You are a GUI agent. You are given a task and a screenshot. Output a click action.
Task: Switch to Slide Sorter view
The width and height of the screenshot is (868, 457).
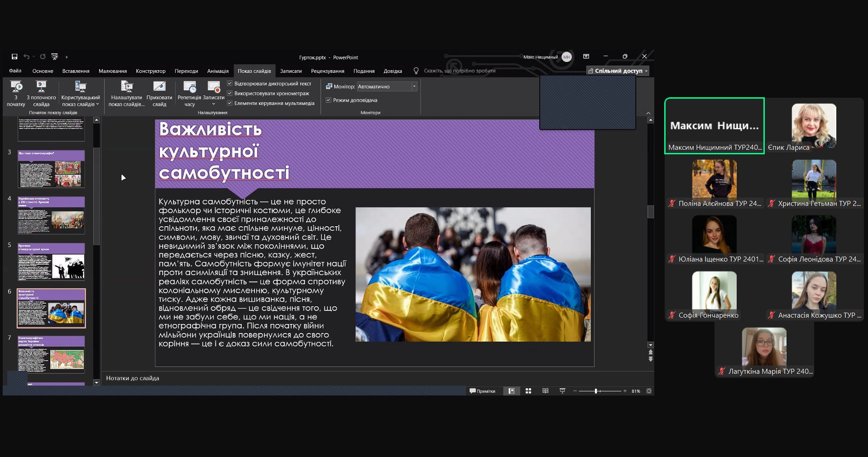click(528, 391)
